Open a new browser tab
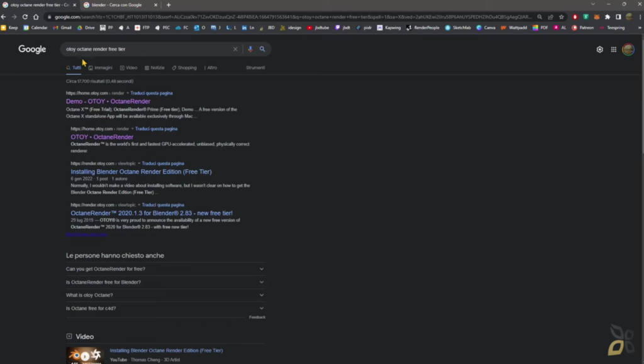This screenshot has height=364, width=644. 169,5
